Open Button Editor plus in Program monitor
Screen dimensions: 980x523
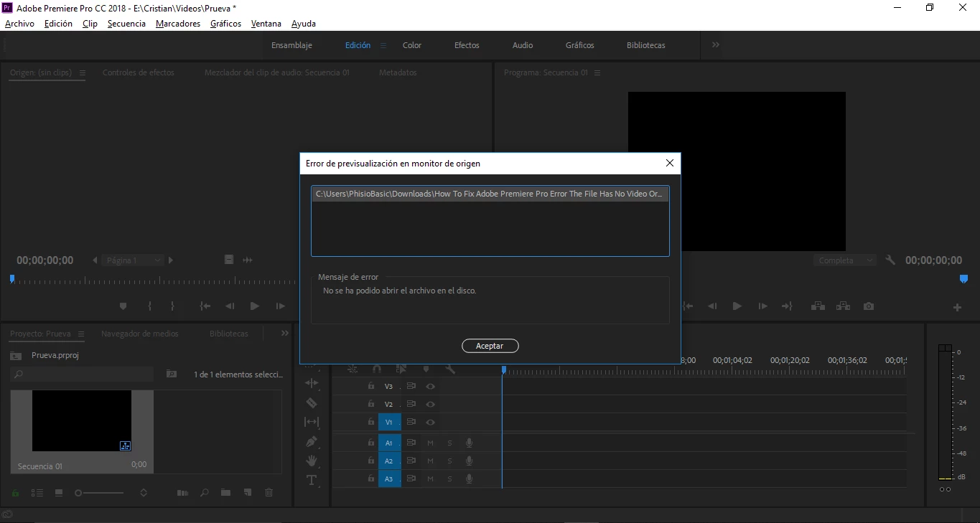[957, 307]
